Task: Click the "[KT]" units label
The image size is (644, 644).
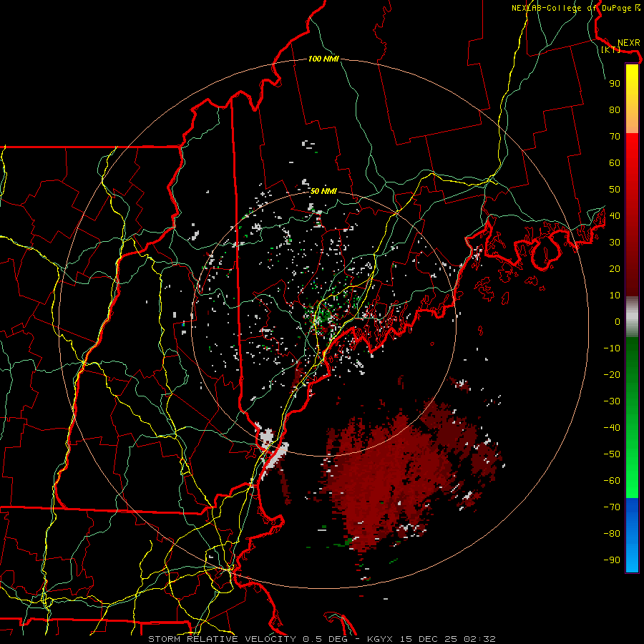Action: (610, 49)
